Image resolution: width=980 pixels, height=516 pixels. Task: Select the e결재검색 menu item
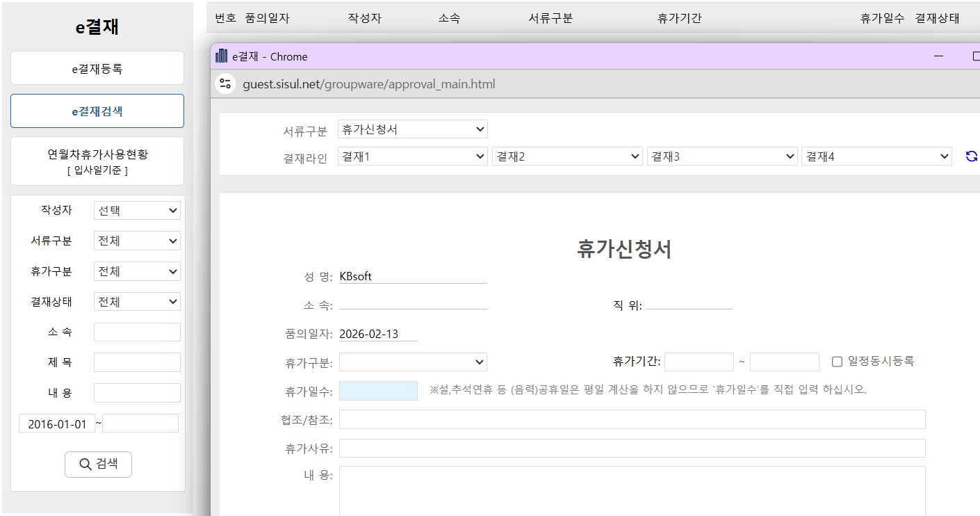coord(97,111)
